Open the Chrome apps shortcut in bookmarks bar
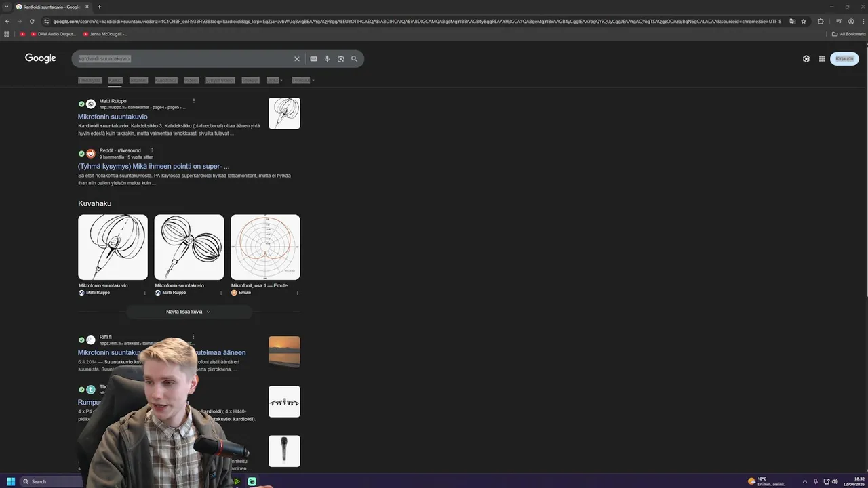Screen dimensions: 868x488 7,34
